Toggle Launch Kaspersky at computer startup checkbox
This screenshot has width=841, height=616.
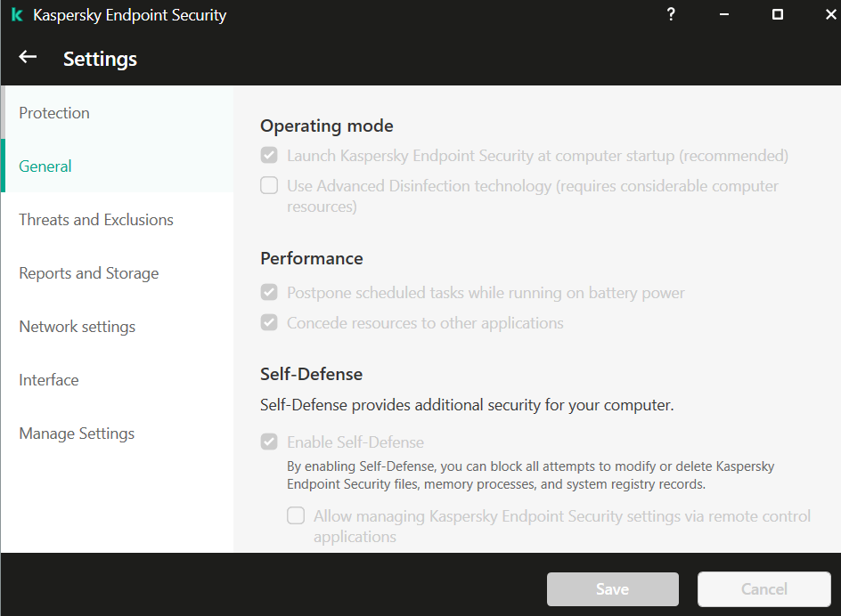coord(269,156)
